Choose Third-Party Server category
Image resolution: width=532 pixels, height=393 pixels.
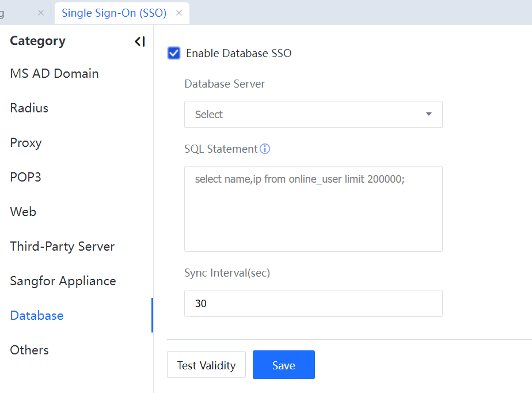point(62,247)
